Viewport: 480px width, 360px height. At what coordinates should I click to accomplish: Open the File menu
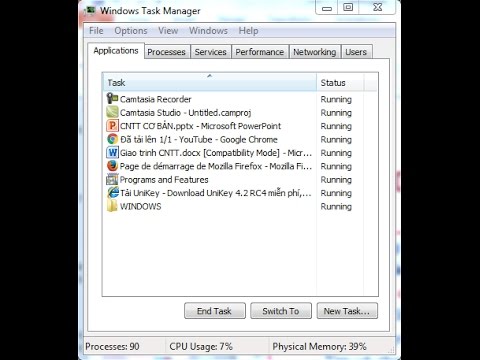pyautogui.click(x=96, y=31)
